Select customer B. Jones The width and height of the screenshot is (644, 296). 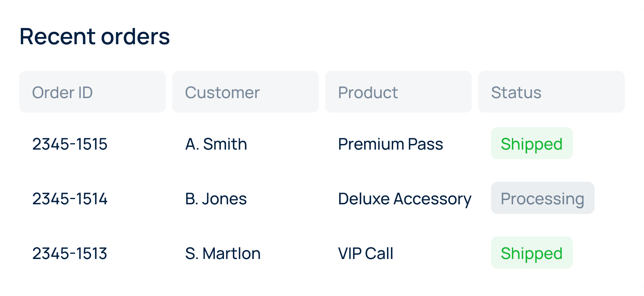point(216,199)
